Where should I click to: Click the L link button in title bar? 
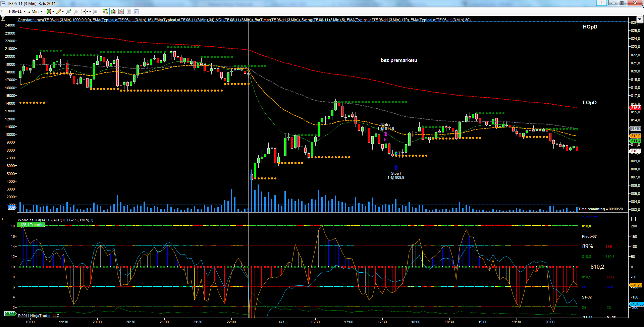coord(601,3)
